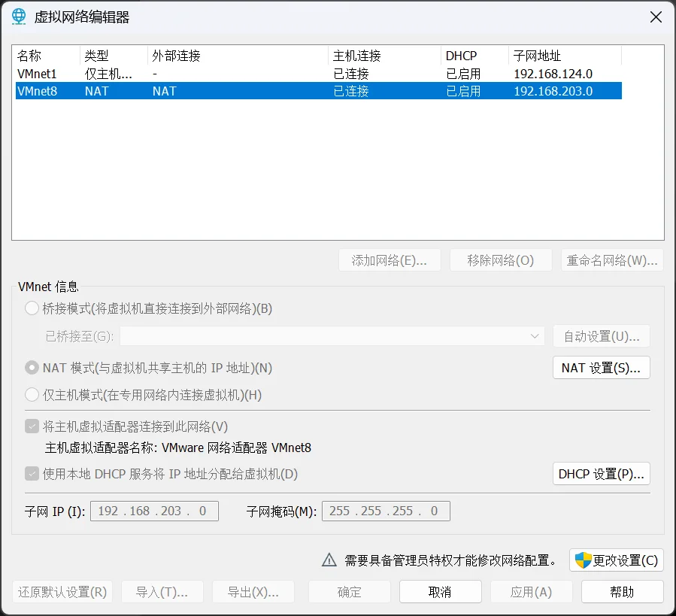Select NAT 模式 radio button
Image resolution: width=676 pixels, height=616 pixels.
pos(32,368)
